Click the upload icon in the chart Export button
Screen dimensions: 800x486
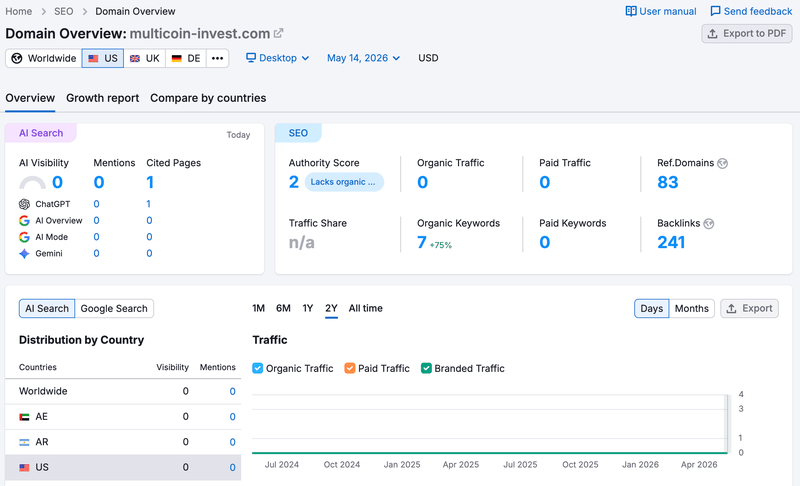pyautogui.click(x=731, y=309)
